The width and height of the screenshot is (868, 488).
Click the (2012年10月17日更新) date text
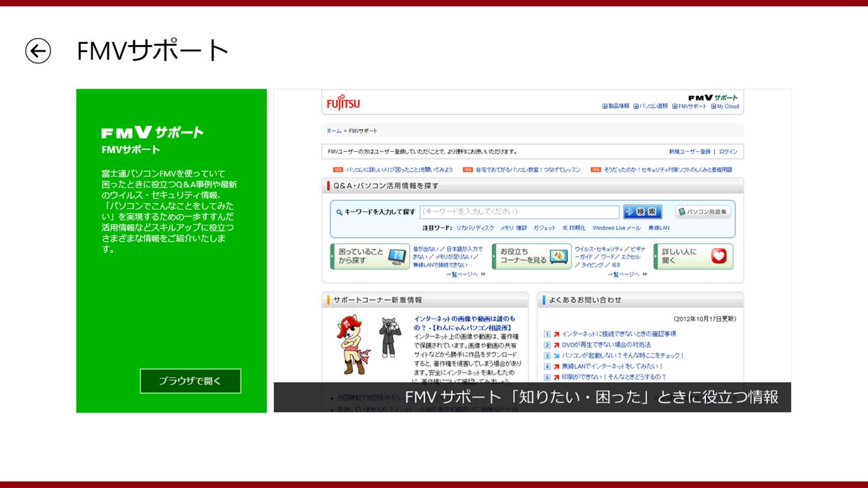(705, 319)
